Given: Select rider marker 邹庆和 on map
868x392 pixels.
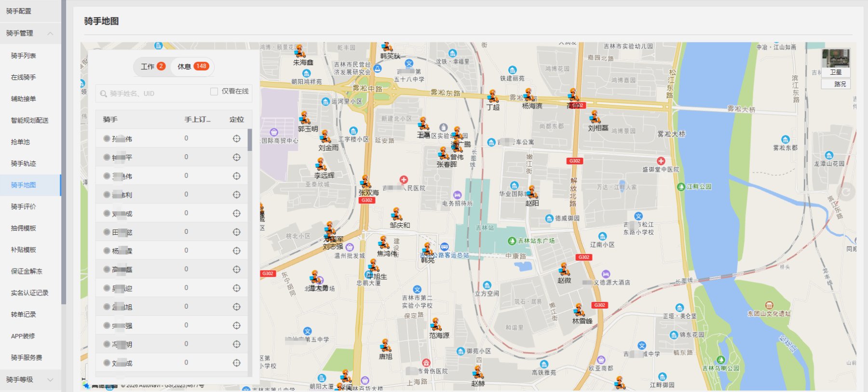Looking at the screenshot, I should 397,215.
